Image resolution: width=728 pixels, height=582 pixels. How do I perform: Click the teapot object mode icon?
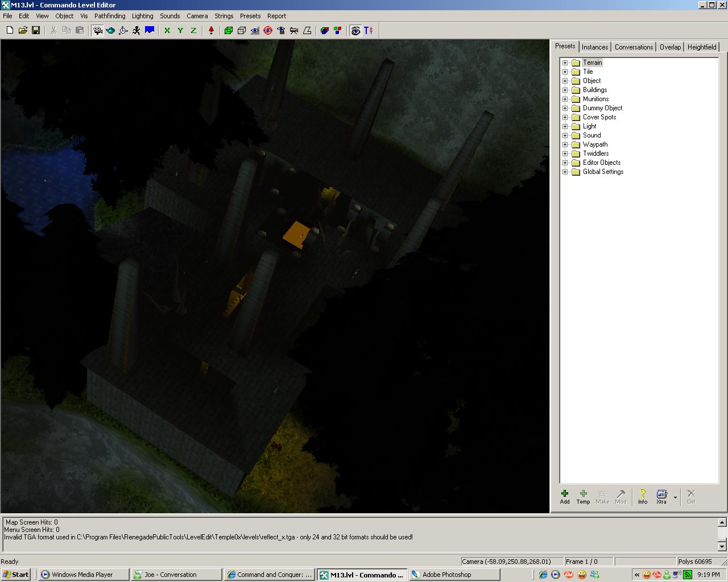(110, 31)
